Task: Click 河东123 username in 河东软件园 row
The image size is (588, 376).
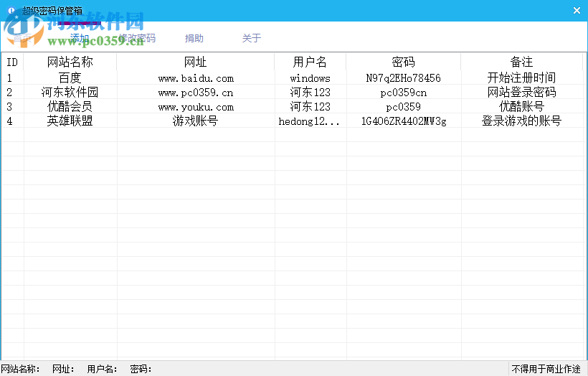Action: point(310,93)
